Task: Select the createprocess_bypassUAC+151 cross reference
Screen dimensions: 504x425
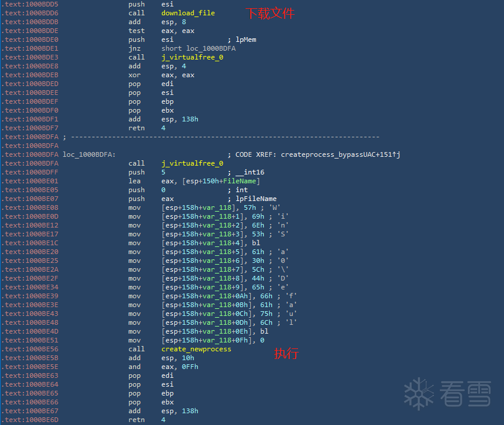Action: click(x=338, y=155)
